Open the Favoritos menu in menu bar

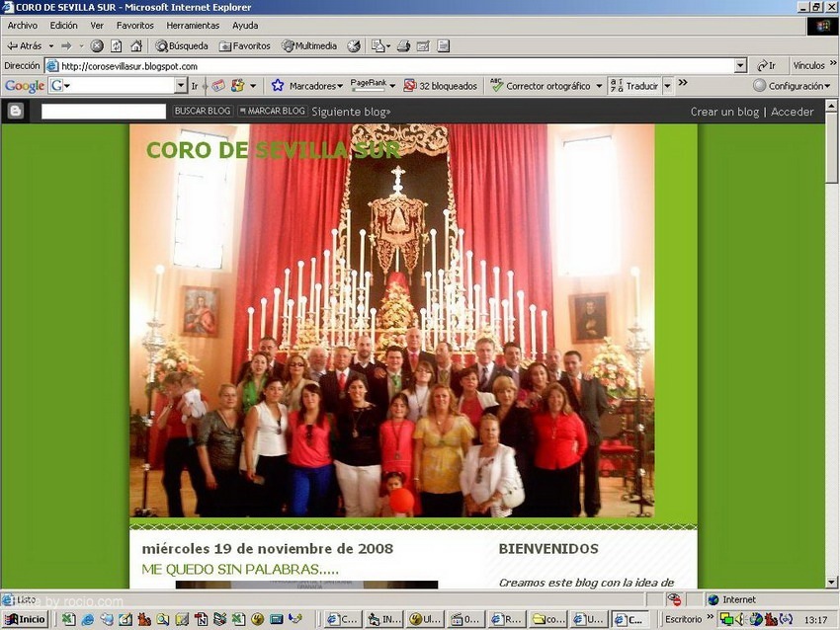pos(134,26)
